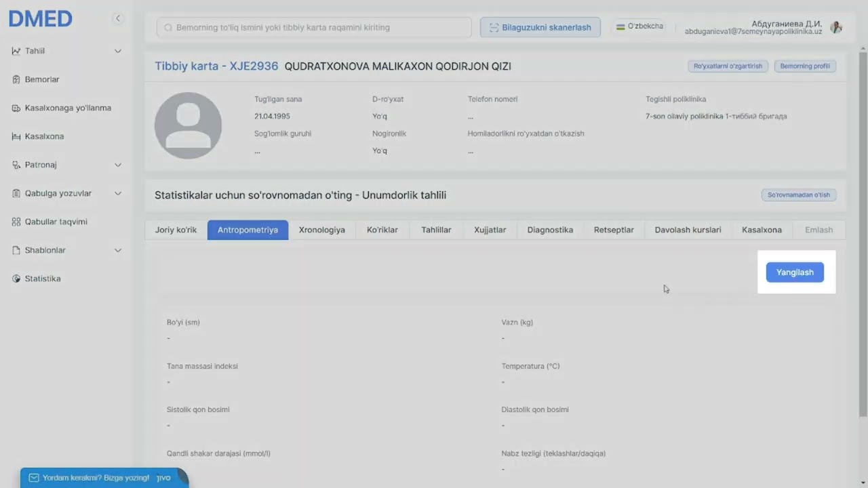Click Ro'yxatlarni o'zgartirish button

728,66
